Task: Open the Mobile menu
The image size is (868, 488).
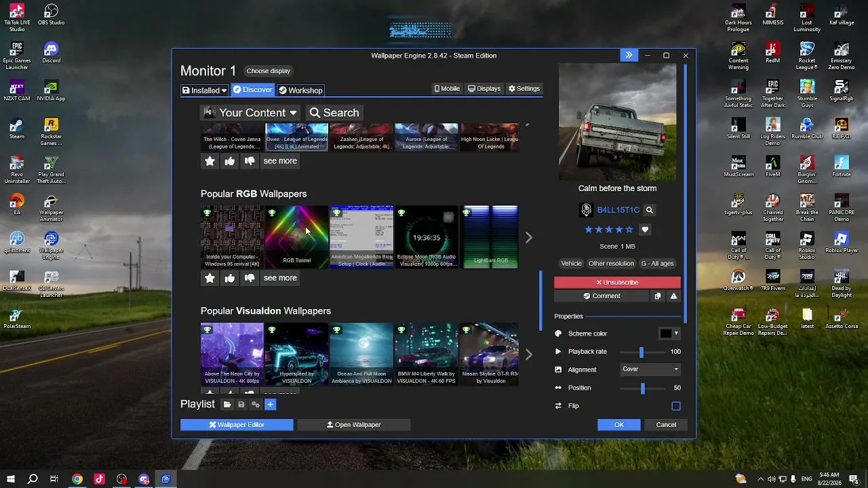Action: pyautogui.click(x=447, y=89)
